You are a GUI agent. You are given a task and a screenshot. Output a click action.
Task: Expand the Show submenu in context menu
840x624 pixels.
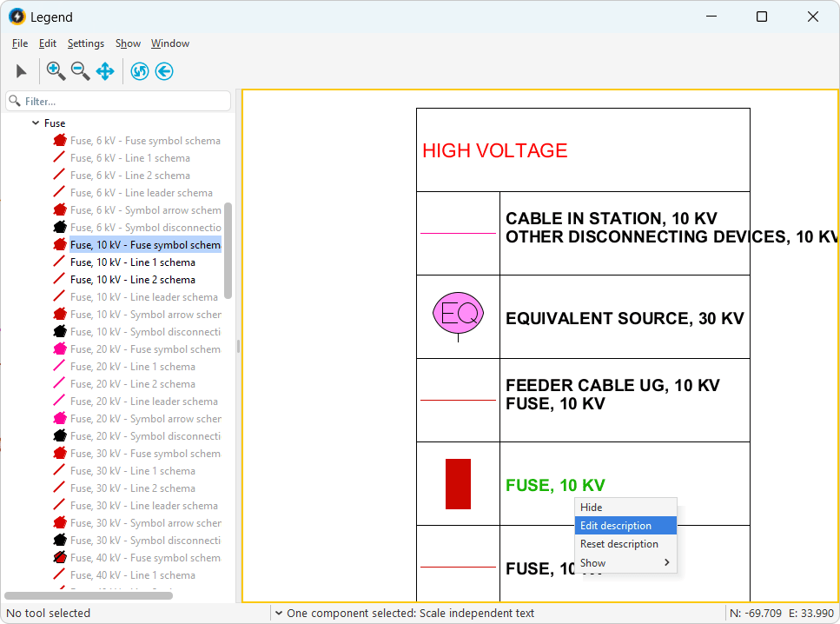click(x=625, y=563)
